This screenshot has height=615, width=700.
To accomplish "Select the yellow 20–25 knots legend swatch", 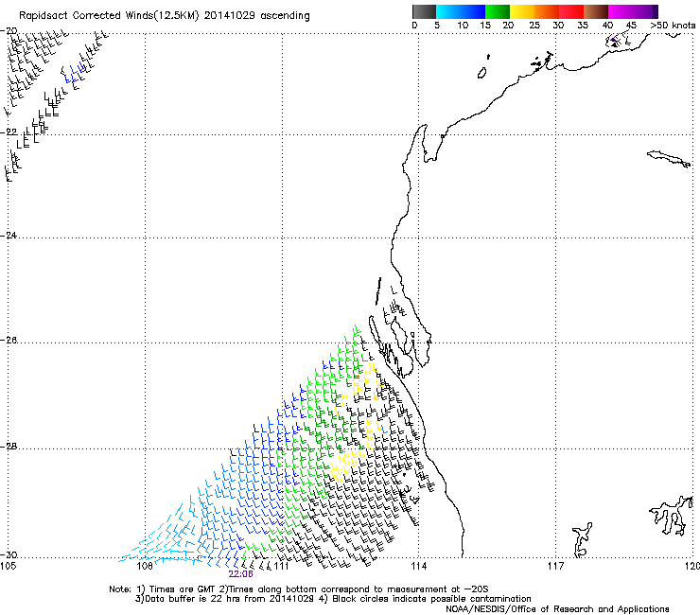I will pyautogui.click(x=522, y=11).
